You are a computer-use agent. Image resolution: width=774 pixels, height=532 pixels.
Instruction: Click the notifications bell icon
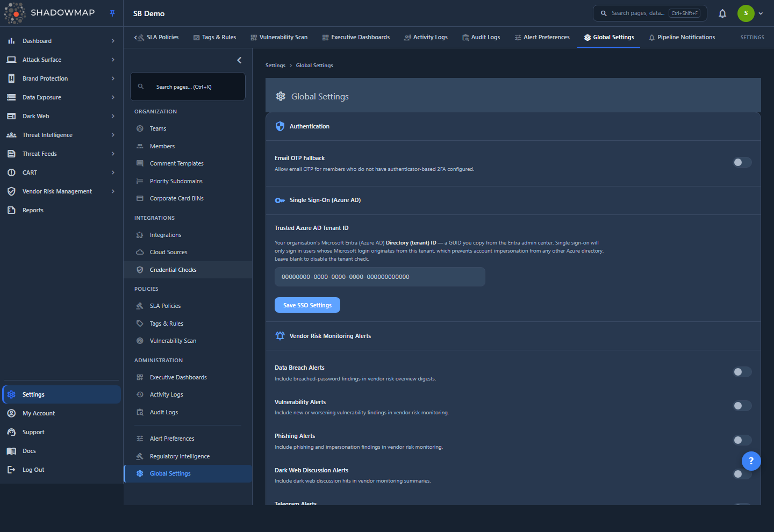coord(722,13)
